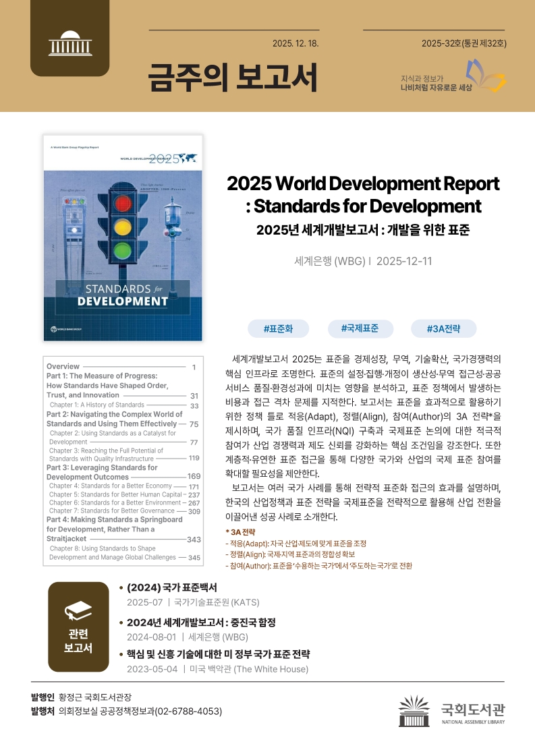Jump to Chapter 1: A History of Standards

[96, 405]
